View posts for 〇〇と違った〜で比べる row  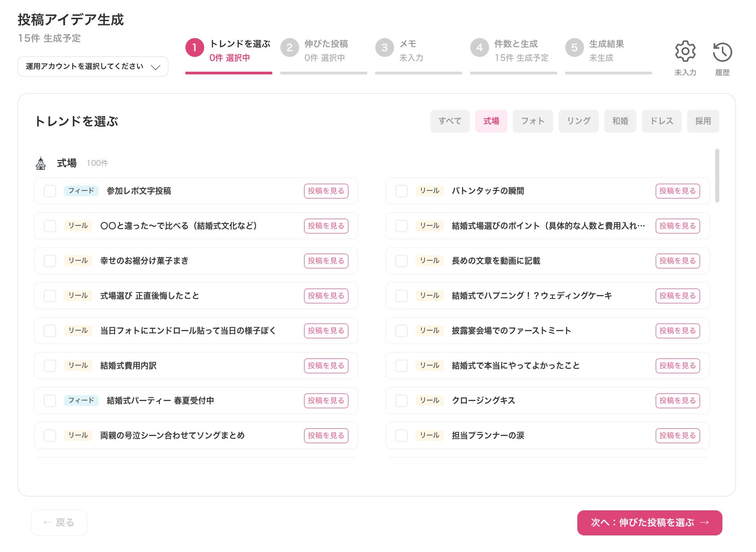(326, 226)
